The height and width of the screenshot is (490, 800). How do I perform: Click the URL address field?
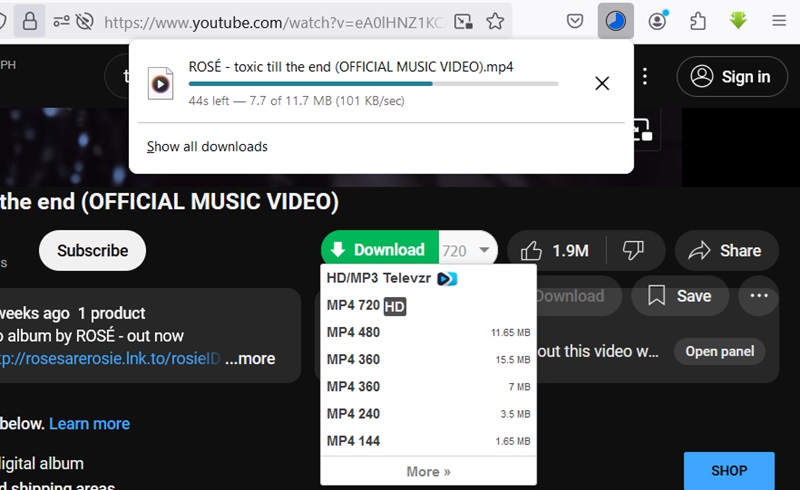270,21
